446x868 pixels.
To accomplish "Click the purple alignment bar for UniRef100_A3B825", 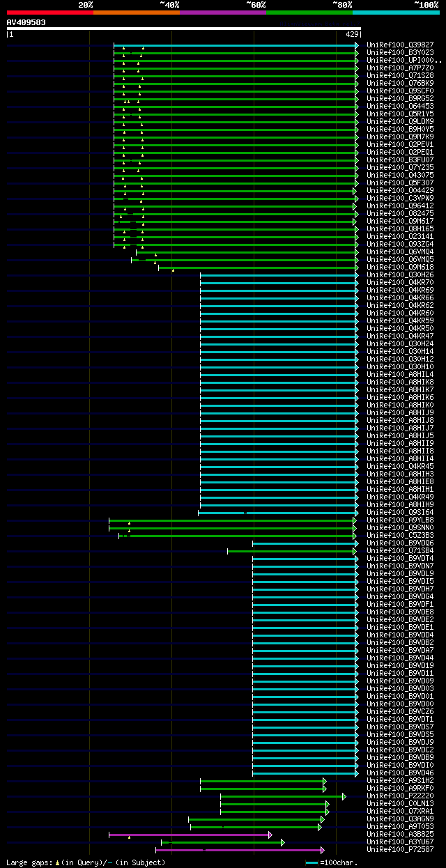I will pos(190,835).
